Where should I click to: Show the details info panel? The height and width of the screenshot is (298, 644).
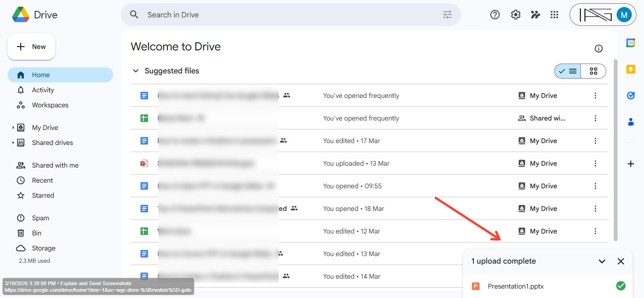599,48
